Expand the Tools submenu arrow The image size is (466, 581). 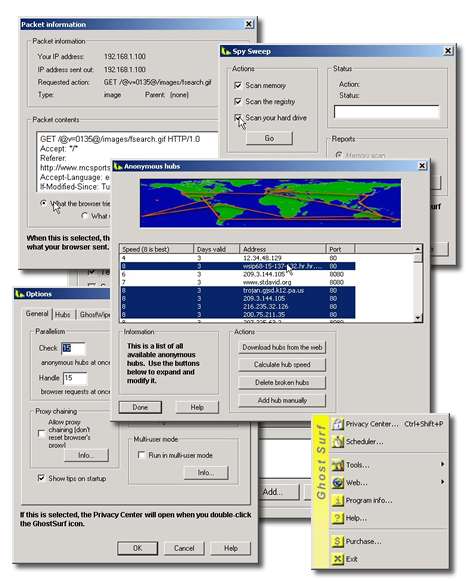point(442,464)
